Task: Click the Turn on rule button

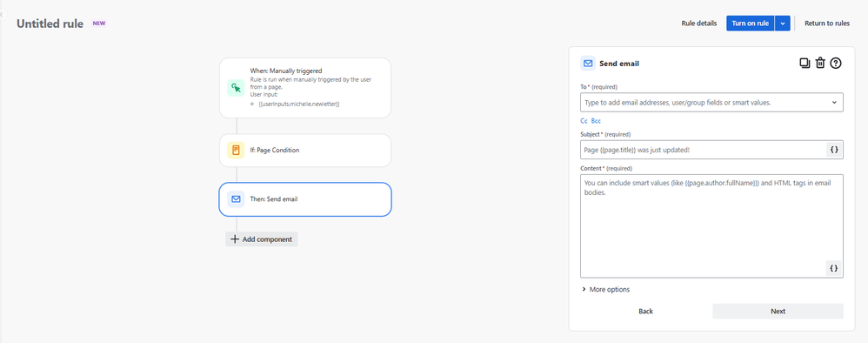Action: [750, 24]
